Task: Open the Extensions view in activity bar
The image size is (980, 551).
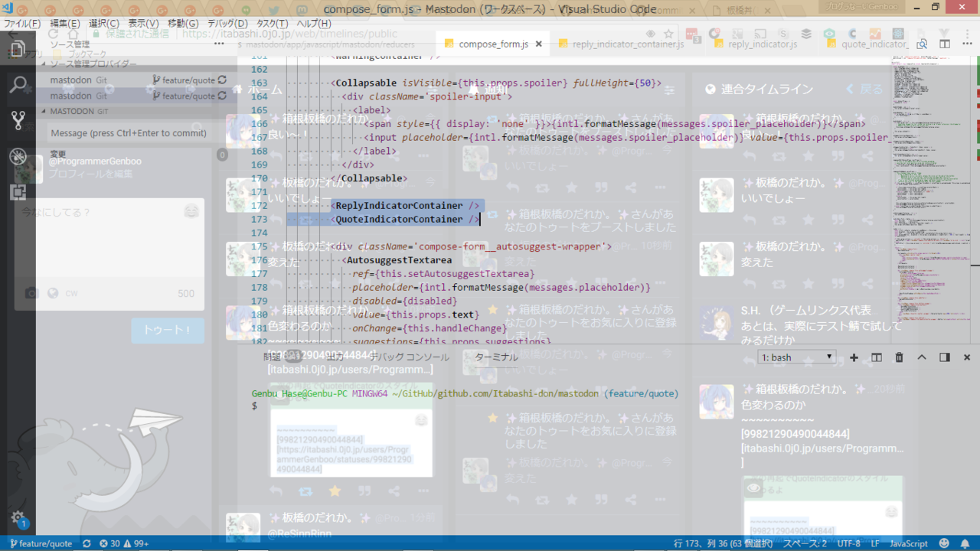Action: point(18,192)
